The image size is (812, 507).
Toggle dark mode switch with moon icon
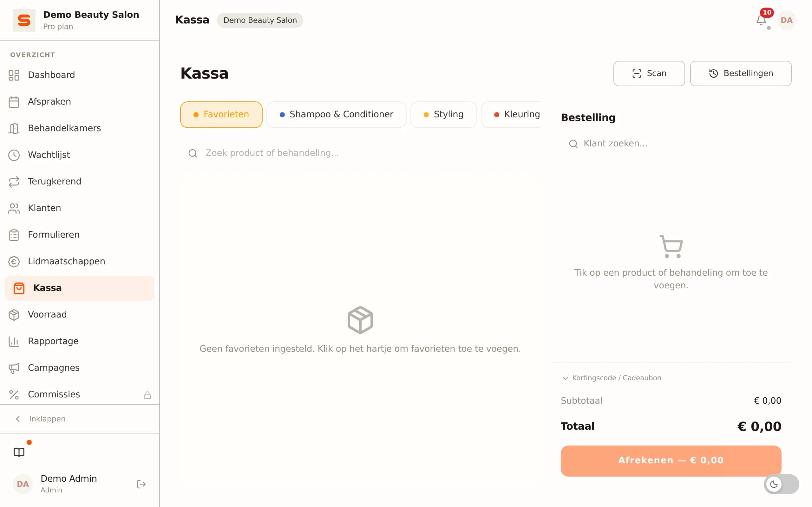(x=781, y=484)
